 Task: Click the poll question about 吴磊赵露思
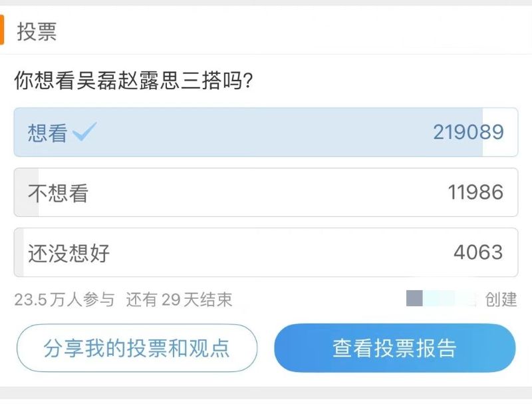[x=133, y=82]
